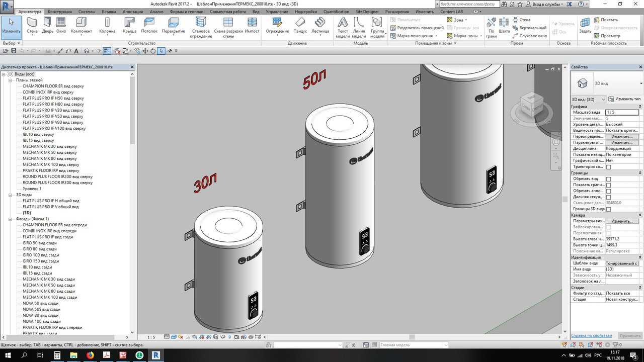Switch to the Конструкция ribbon tab
The width and height of the screenshot is (644, 362).
(x=59, y=12)
